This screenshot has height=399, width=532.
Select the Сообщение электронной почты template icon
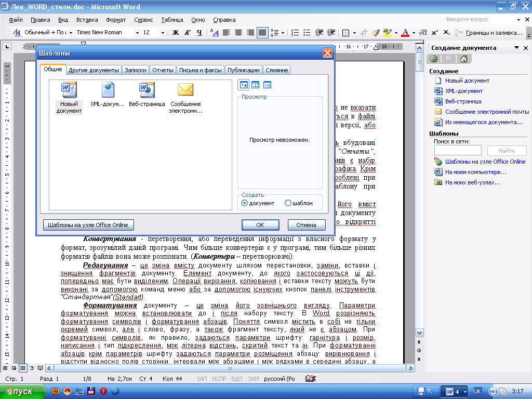click(185, 97)
